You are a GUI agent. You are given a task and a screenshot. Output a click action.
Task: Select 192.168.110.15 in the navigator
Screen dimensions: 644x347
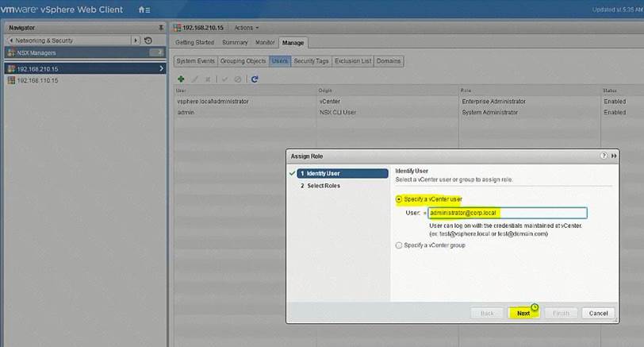(40, 80)
